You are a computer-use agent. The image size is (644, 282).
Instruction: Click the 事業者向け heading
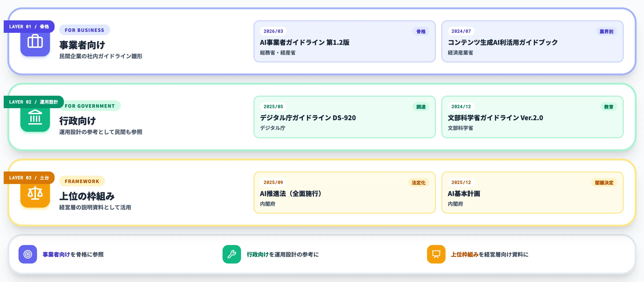(82, 45)
